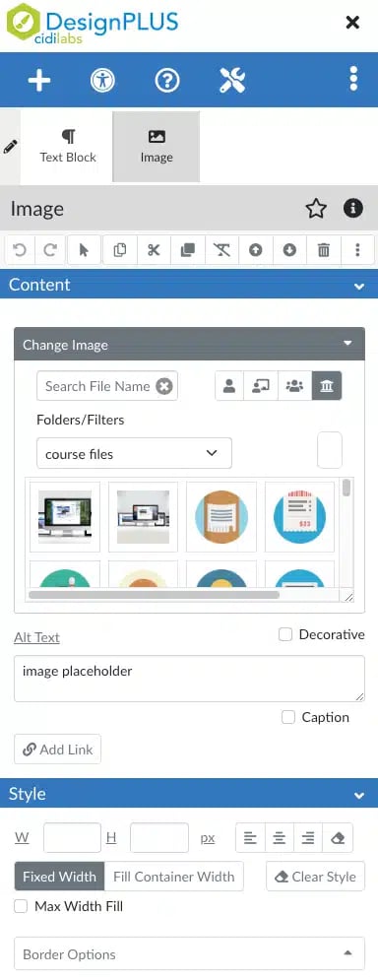Choose the multiple devices image thumbnail
This screenshot has width=378, height=980.
(143, 517)
